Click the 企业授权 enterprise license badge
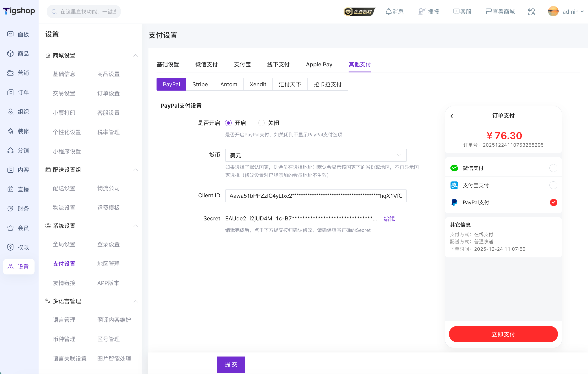 click(359, 12)
